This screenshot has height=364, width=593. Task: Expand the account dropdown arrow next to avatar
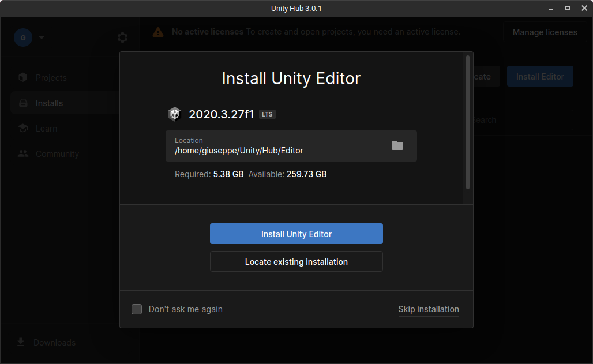click(x=40, y=37)
